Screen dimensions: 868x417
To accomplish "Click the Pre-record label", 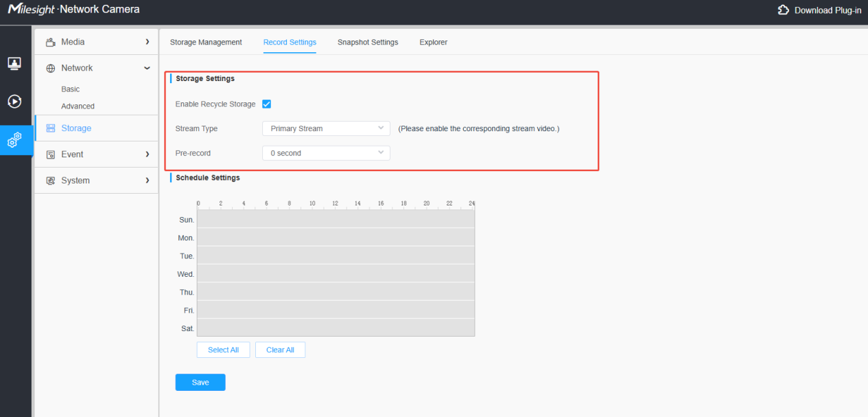I will pyautogui.click(x=193, y=153).
